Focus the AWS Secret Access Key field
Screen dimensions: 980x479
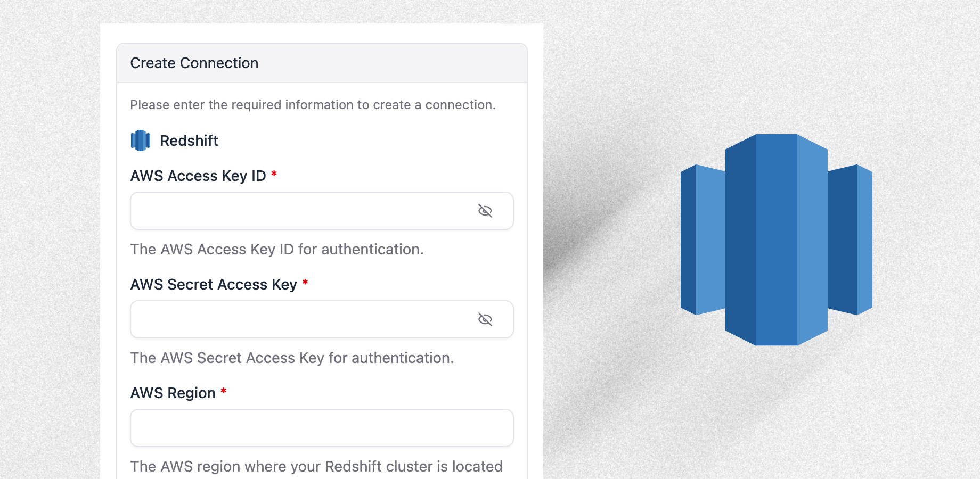click(x=322, y=319)
